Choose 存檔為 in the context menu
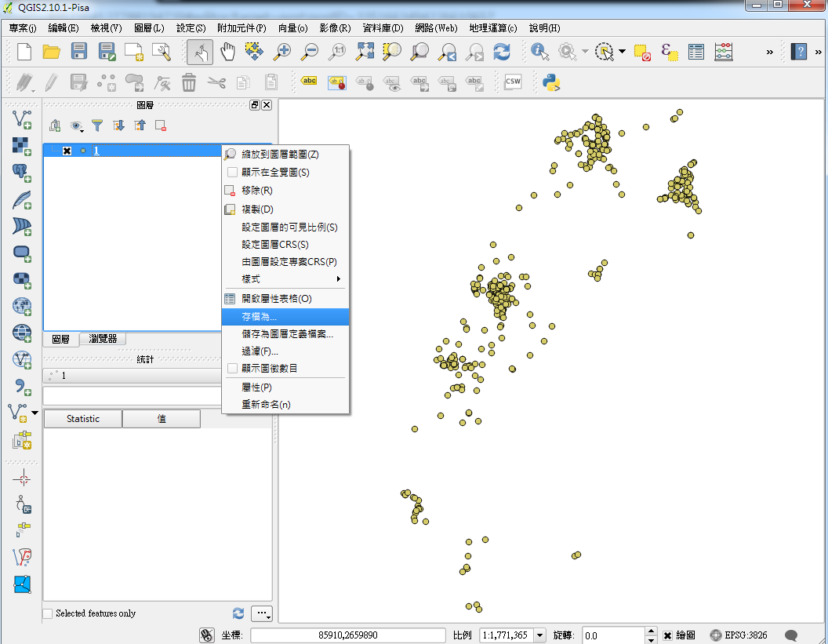Screen dimensions: 828x644 (259, 316)
